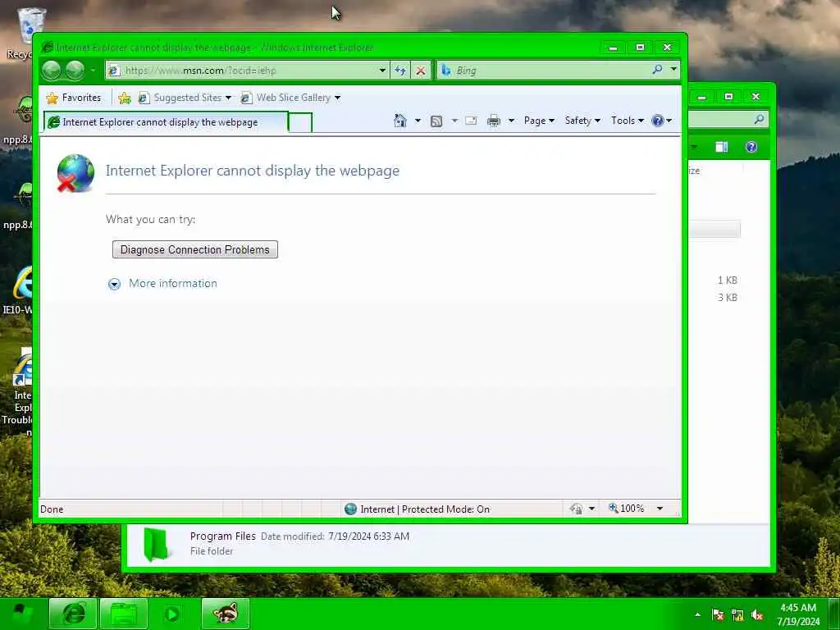Viewport: 840px width, 630px height.
Task: Open recent pages dropdown beside Forward button
Action: 92,71
